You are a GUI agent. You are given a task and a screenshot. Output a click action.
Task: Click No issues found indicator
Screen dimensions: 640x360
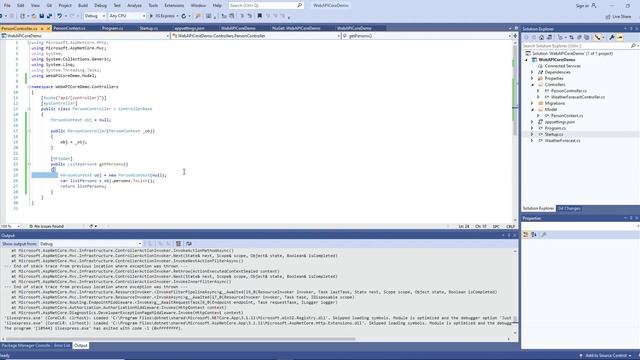(x=46, y=226)
